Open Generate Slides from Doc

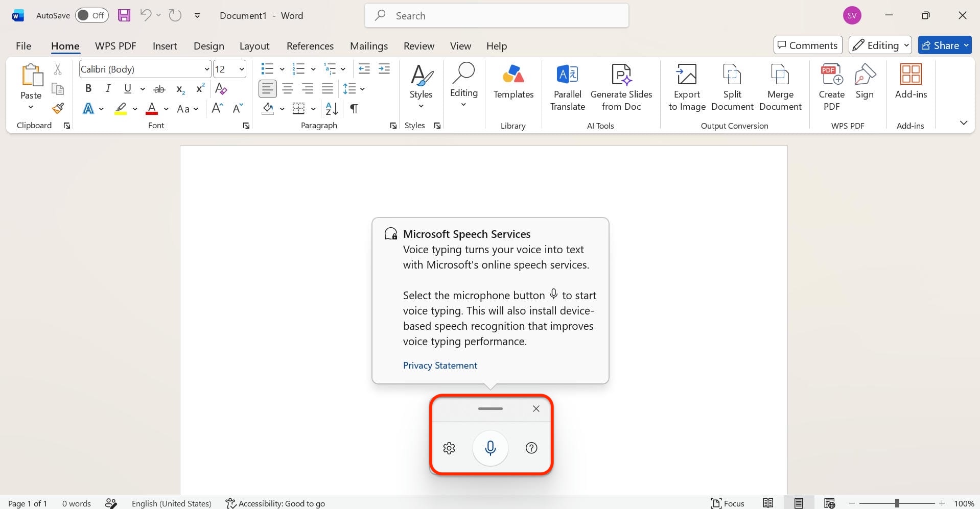[621, 88]
